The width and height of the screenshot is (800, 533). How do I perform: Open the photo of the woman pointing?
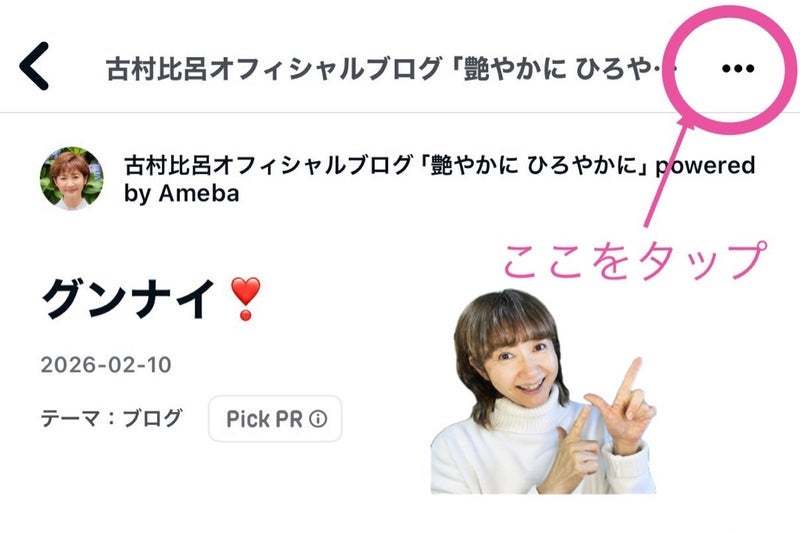point(544,392)
